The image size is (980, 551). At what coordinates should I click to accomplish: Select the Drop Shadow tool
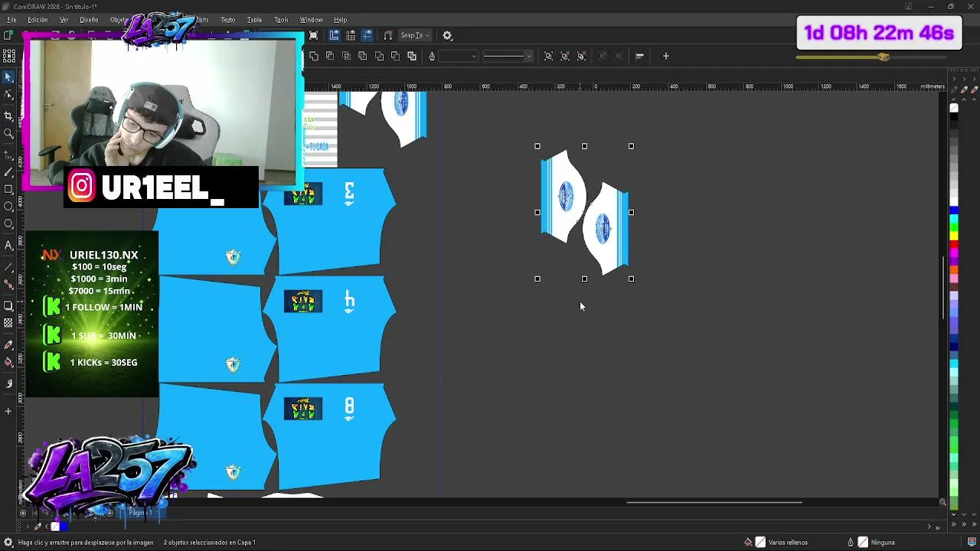8,306
